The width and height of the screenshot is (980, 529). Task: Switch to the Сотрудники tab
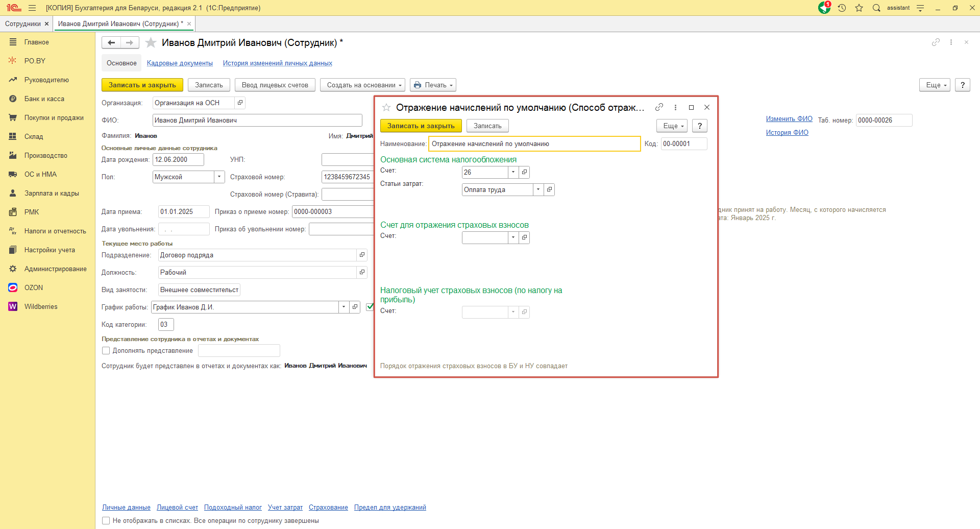tap(23, 24)
